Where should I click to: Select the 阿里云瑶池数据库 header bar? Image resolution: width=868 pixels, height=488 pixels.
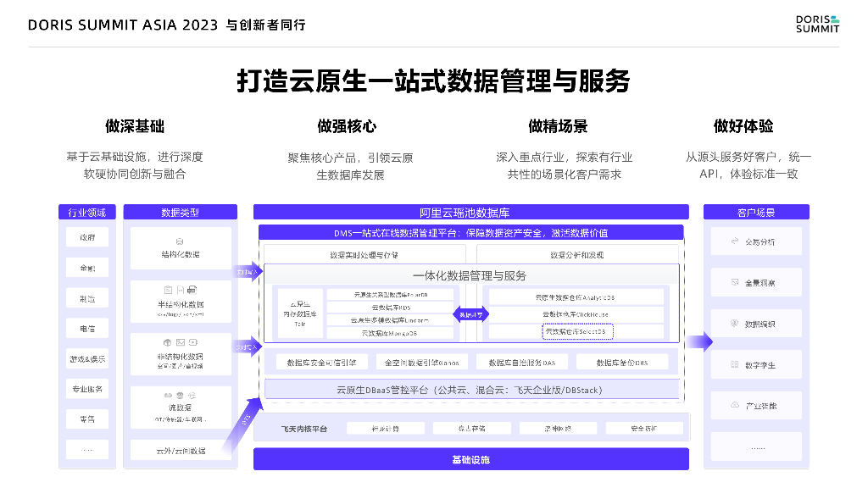pyautogui.click(x=471, y=213)
